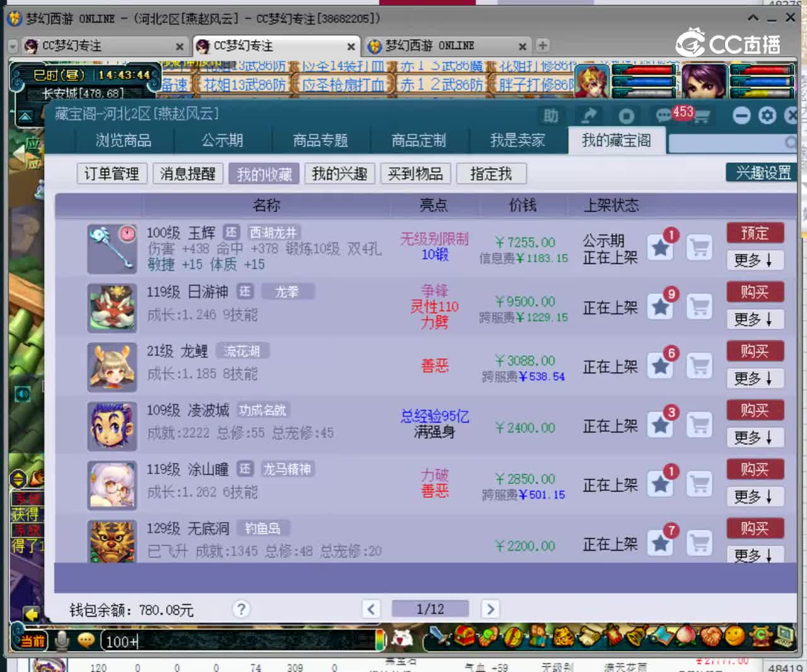807x672 pixels.
Task: Switch to 浏览商品 tab
Action: tap(124, 140)
